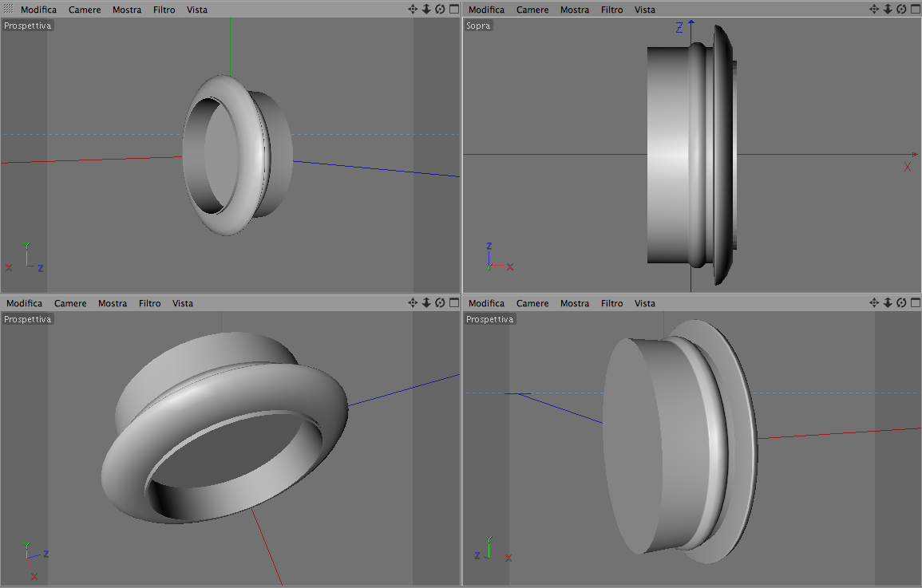Click the rotate icon in bottom-right viewport
This screenshot has height=588, width=922.
[901, 302]
